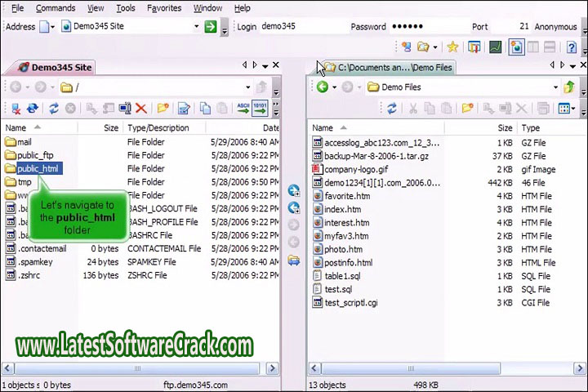
Task: Open the remote path dropdown arrow
Action: click(247, 87)
